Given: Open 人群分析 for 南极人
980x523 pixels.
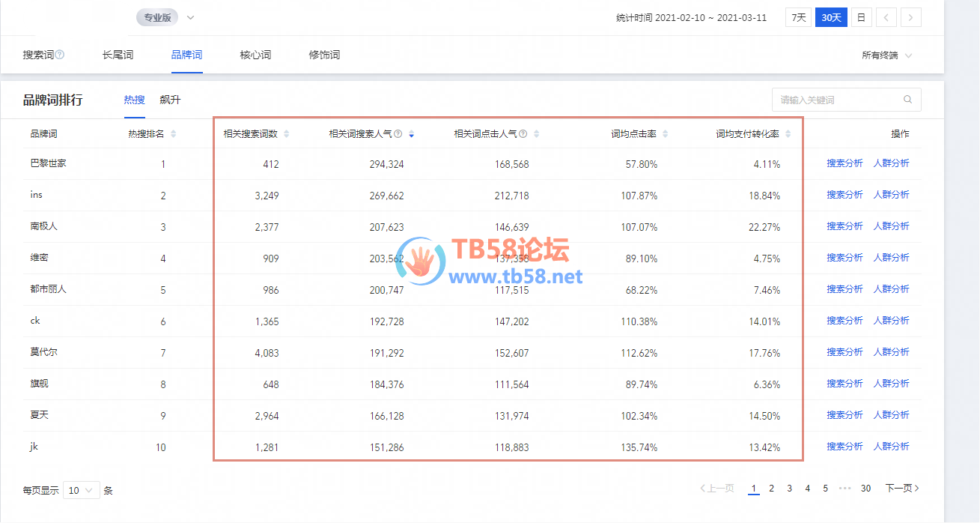Looking at the screenshot, I should pos(891,226).
